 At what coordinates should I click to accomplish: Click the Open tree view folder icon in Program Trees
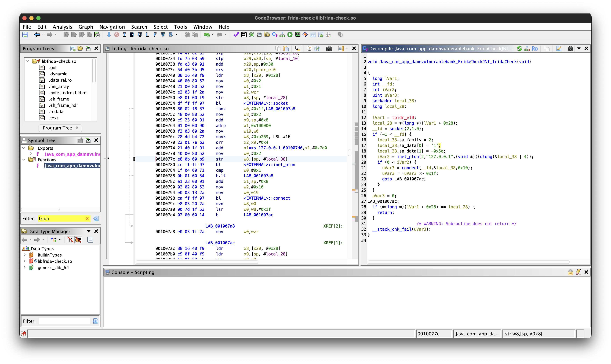(x=80, y=49)
